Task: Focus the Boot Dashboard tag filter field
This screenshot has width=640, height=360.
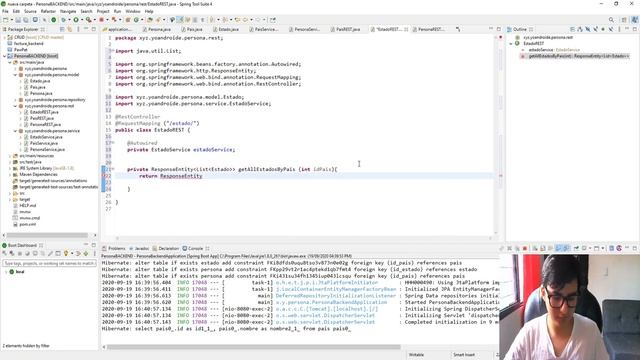Action: pyautogui.click(x=49, y=264)
